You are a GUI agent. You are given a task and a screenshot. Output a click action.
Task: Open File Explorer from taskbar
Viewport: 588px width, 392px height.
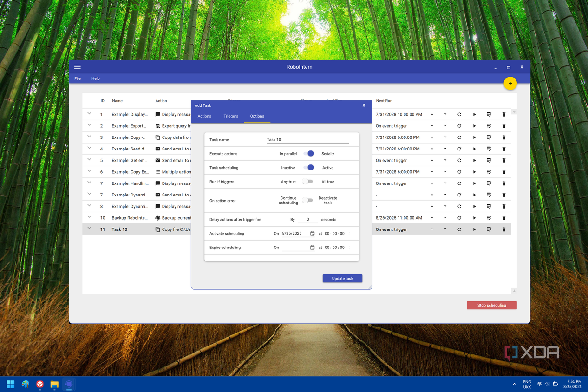tap(54, 384)
